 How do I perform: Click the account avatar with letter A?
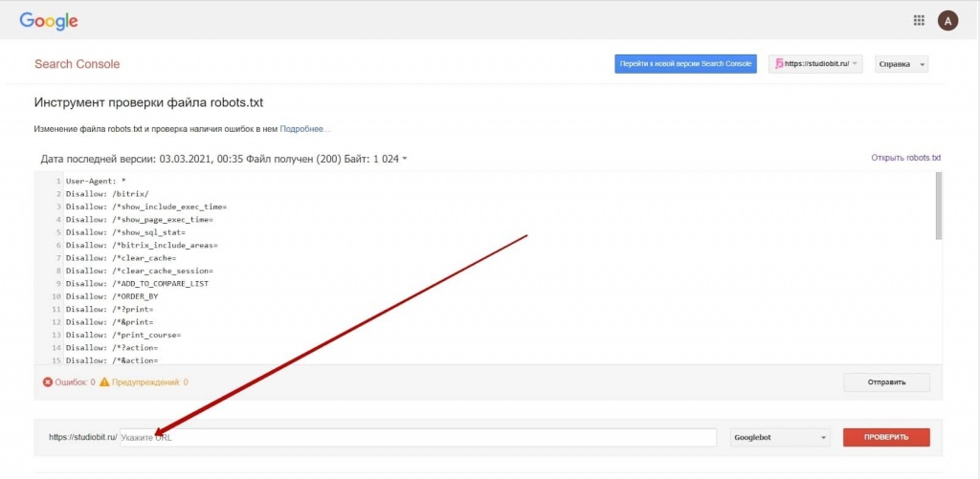point(947,20)
